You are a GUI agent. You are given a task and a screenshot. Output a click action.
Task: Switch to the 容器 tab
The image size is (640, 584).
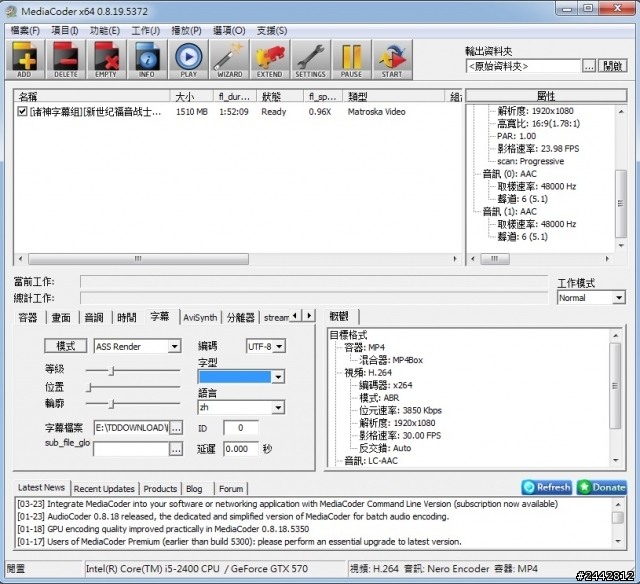(28, 318)
